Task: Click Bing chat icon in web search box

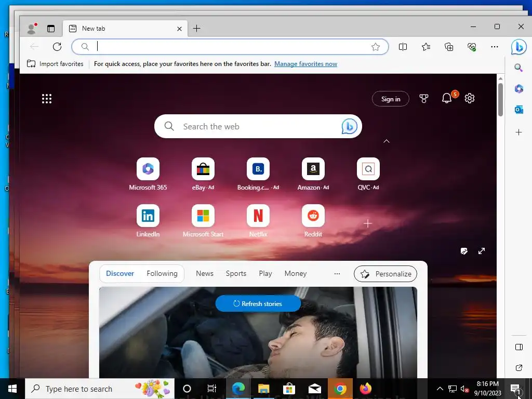Action: tap(350, 126)
